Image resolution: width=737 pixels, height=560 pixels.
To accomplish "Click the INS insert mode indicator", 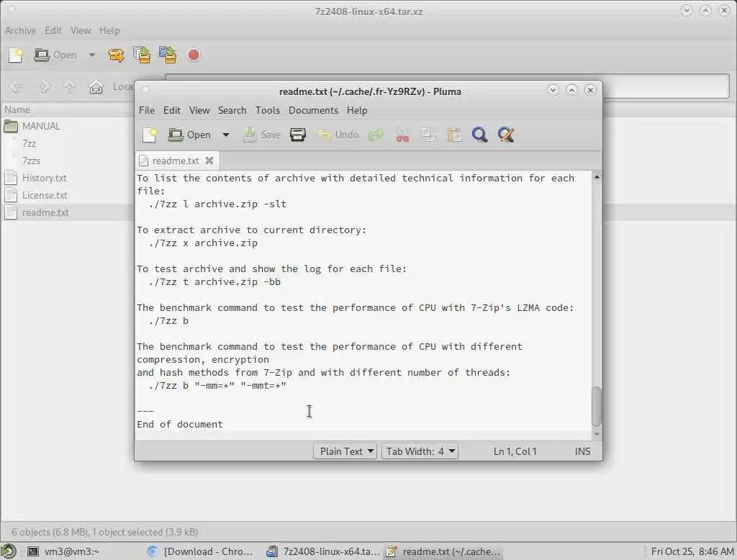I will [x=582, y=451].
